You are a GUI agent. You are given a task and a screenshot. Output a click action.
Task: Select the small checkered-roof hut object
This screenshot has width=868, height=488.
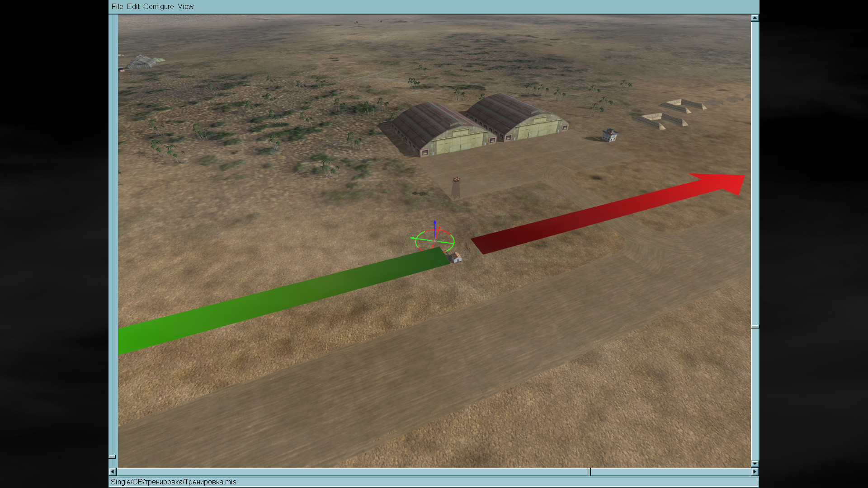click(x=456, y=258)
